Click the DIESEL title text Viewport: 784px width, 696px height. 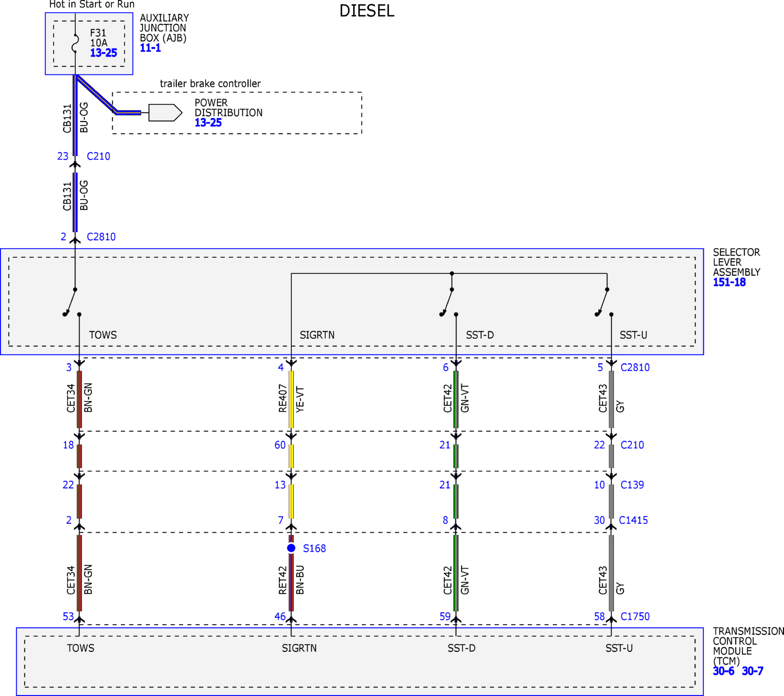click(367, 11)
